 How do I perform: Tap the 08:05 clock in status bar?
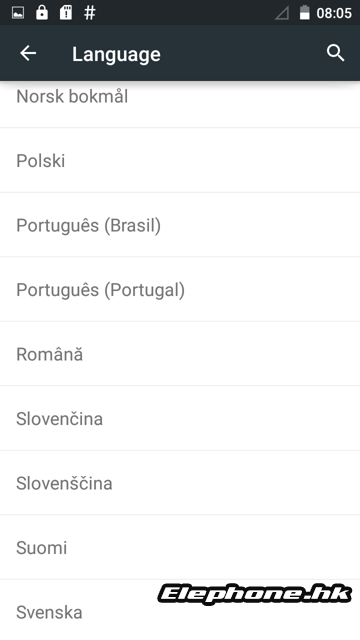pos(334,13)
